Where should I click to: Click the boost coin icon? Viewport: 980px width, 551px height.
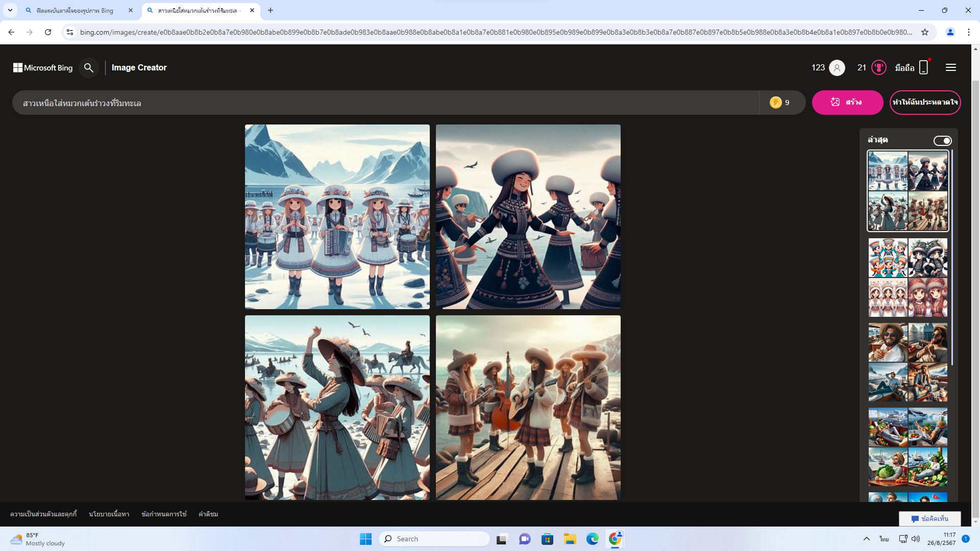click(x=775, y=103)
